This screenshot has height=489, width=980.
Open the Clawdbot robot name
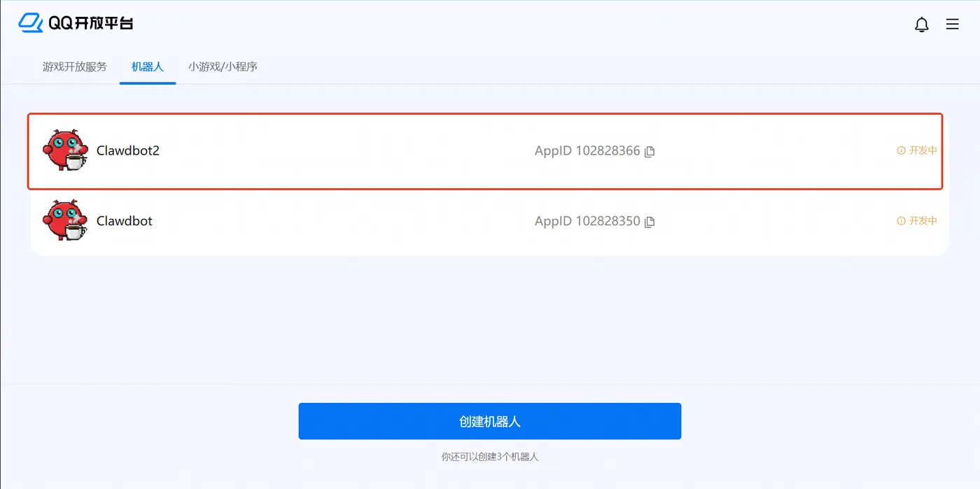[125, 221]
